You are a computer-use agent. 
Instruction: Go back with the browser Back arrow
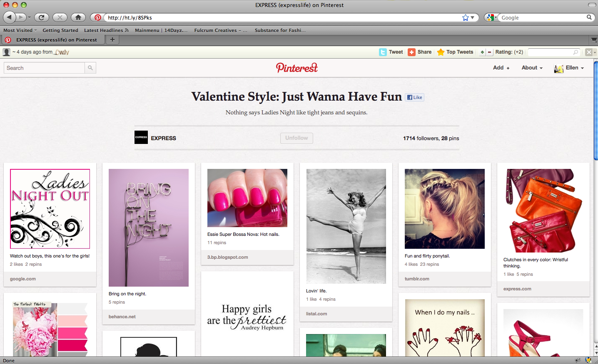click(x=10, y=17)
